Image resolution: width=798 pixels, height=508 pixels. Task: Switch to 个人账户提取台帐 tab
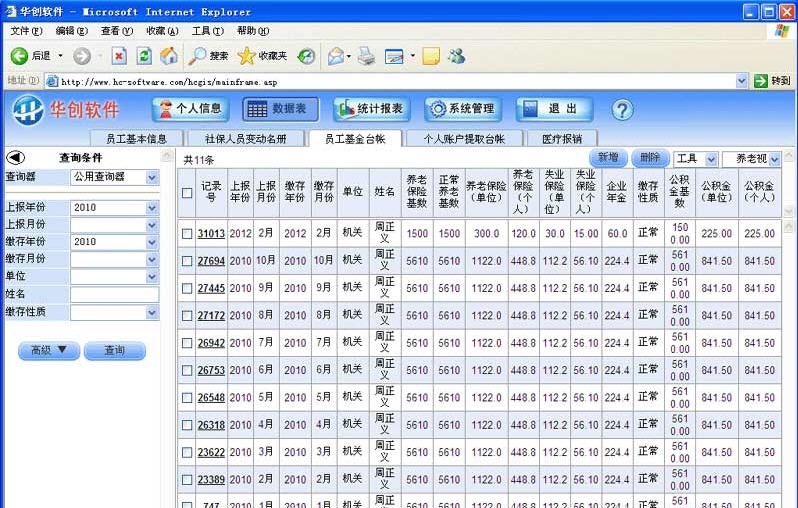[464, 138]
